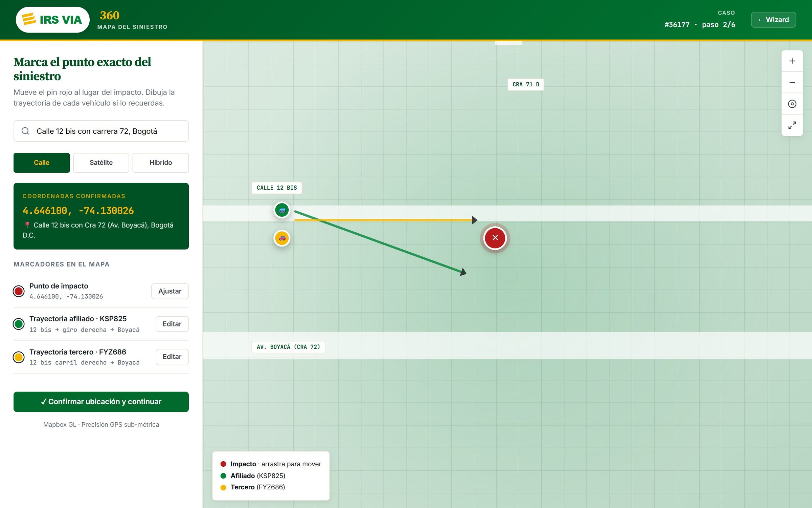Viewport: 812px width, 508px height.
Task: Focus the address search field
Action: tap(101, 131)
